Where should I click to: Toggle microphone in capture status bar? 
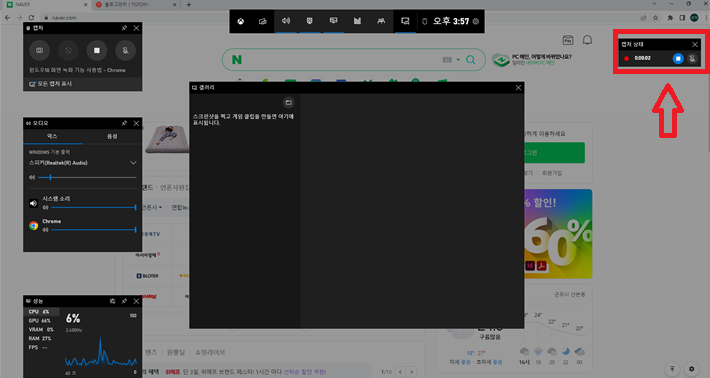pyautogui.click(x=692, y=58)
